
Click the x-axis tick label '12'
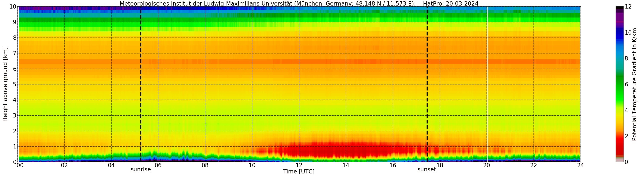coord(299,165)
